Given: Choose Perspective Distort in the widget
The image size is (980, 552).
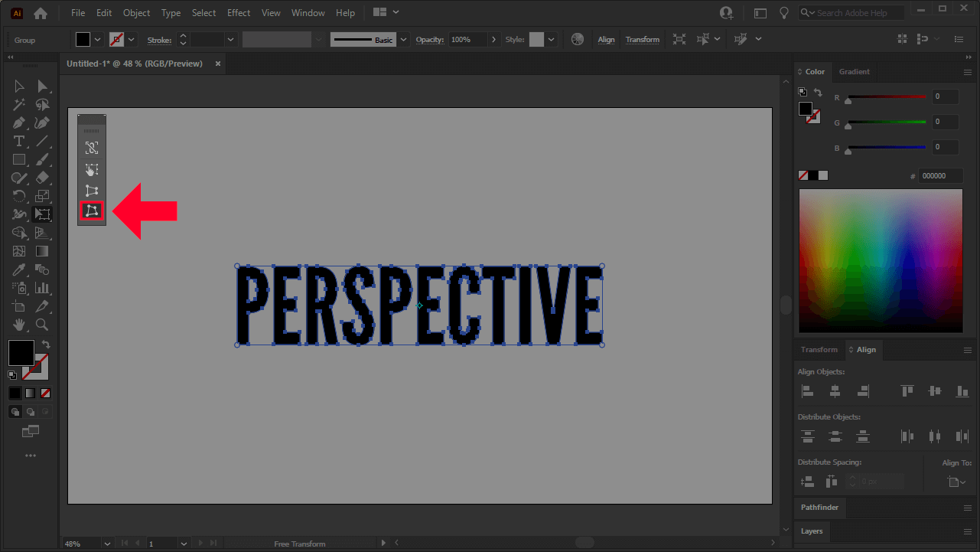Looking at the screenshot, I should (92, 191).
